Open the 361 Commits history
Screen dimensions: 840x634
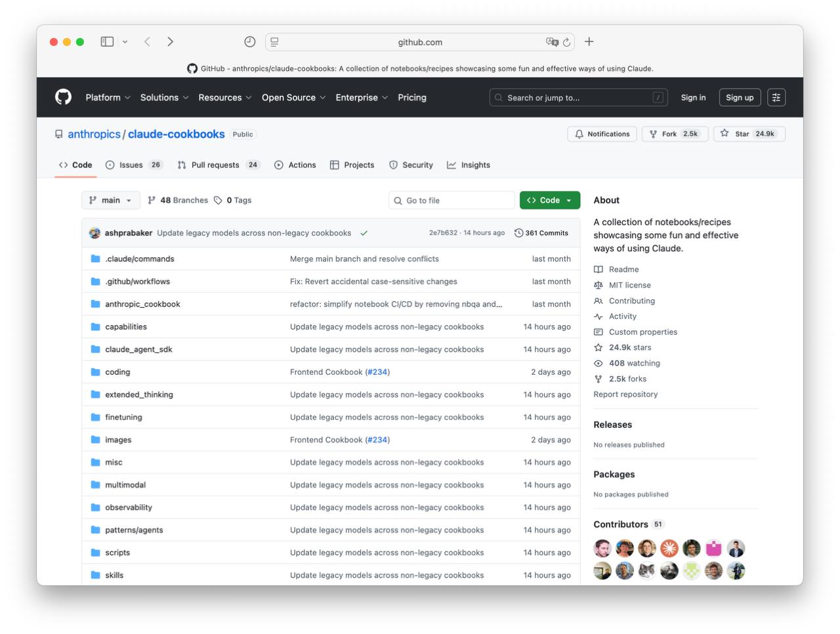[541, 233]
